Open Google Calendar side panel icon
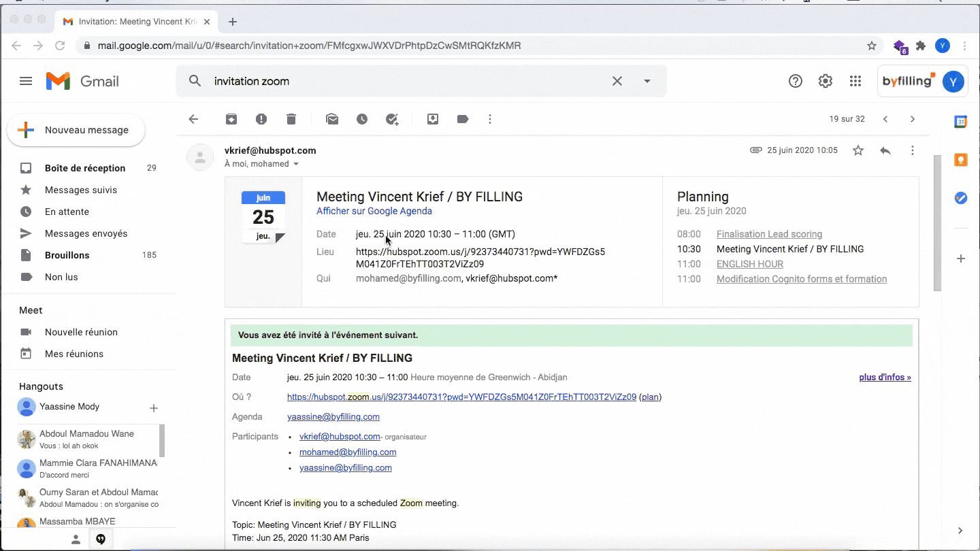This screenshot has height=551, width=980. (x=961, y=122)
